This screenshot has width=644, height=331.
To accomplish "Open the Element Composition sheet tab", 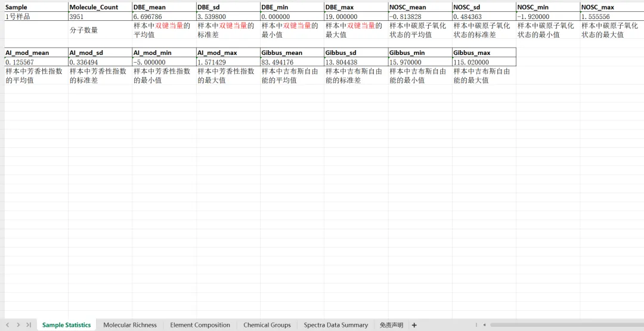I will pyautogui.click(x=200, y=325).
